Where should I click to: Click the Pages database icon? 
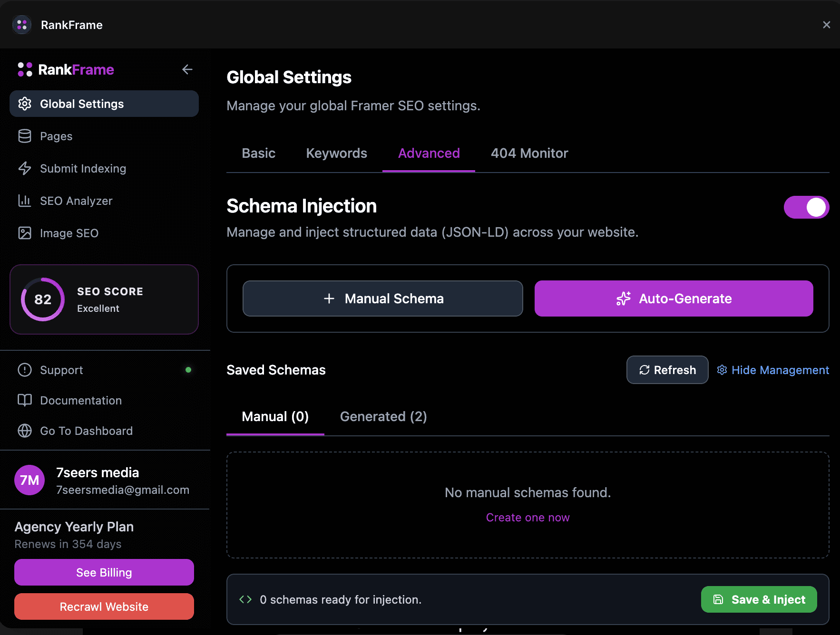coord(25,136)
